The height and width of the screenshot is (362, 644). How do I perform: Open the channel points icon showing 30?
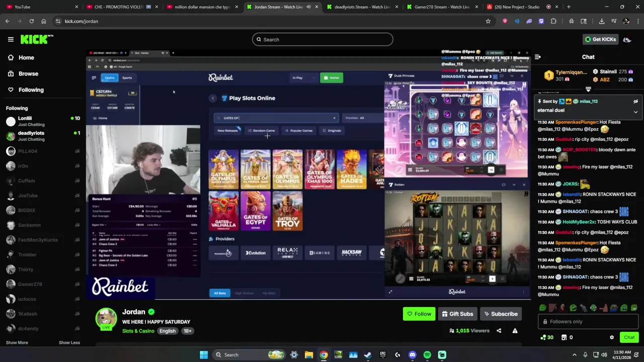tap(547, 337)
